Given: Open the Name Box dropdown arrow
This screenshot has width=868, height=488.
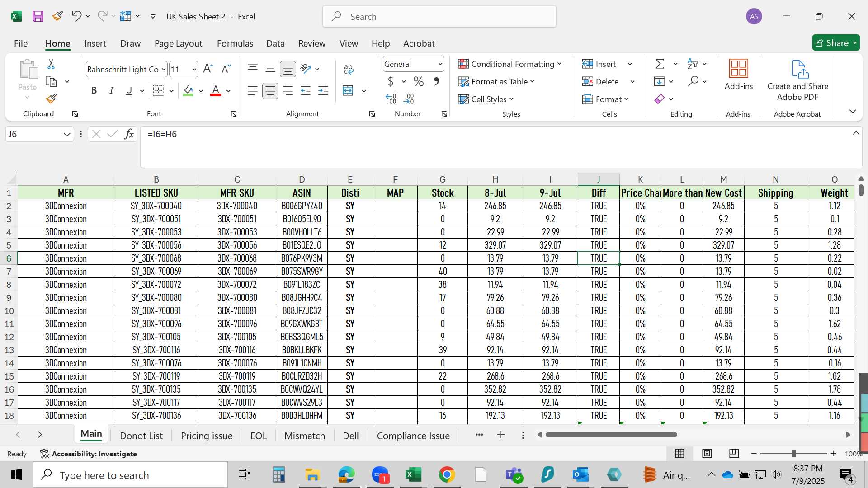Looking at the screenshot, I should point(67,134).
